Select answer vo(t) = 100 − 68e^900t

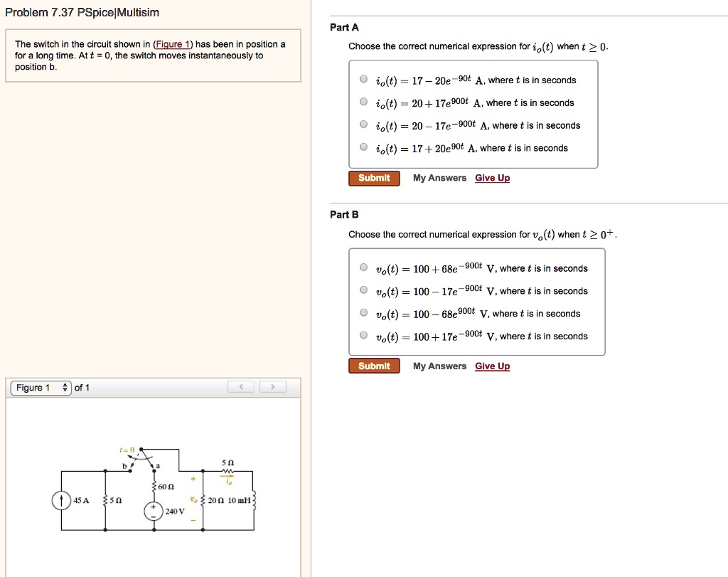pos(363,313)
